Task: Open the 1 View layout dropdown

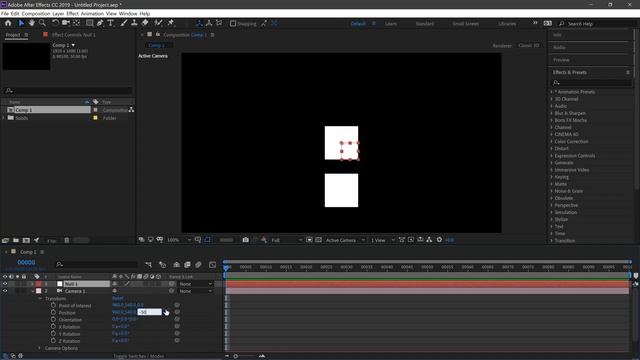Action: click(382, 240)
